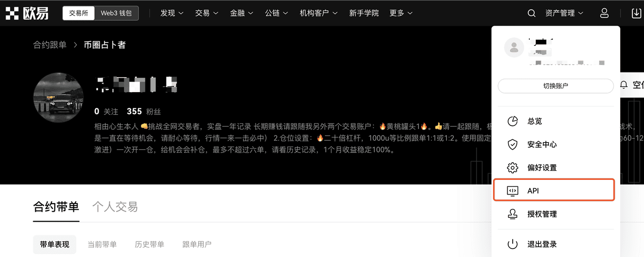644x257 pixels.
Task: Click the Security Center shield icon
Action: [x=512, y=145]
